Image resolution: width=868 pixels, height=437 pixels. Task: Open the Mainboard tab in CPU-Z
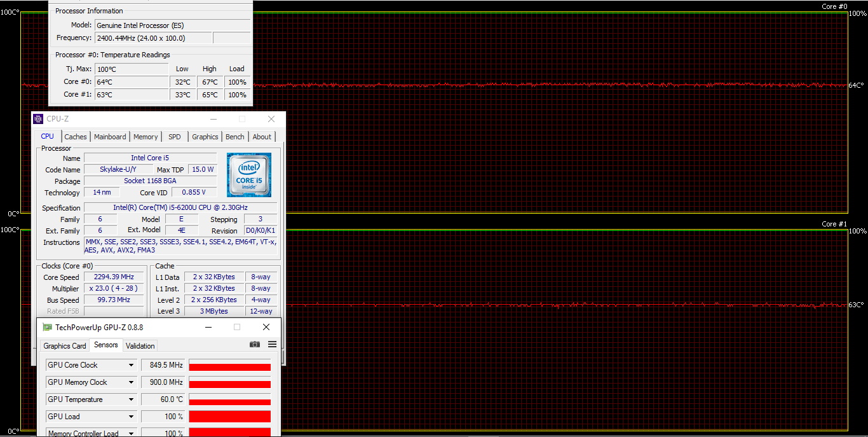tap(110, 137)
